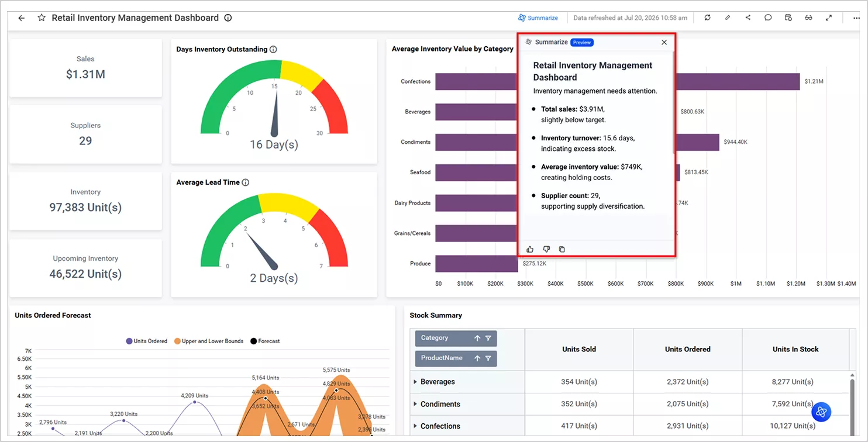Open the comments icon
The height and width of the screenshot is (442, 868).
[x=768, y=18]
